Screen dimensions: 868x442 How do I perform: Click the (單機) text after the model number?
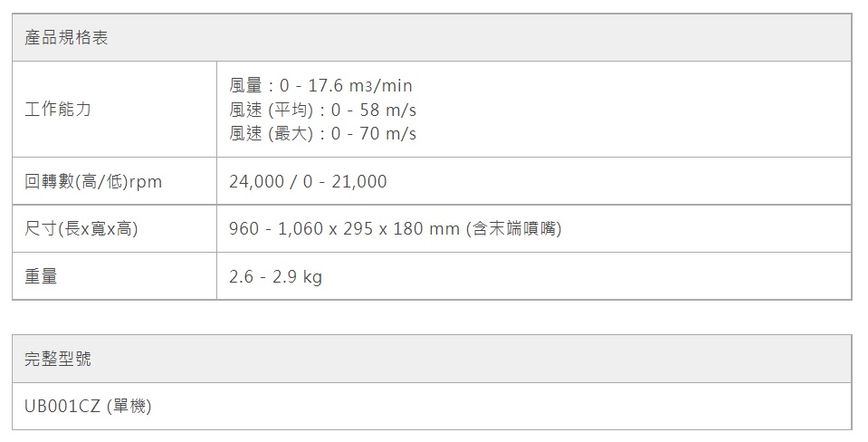(x=129, y=407)
